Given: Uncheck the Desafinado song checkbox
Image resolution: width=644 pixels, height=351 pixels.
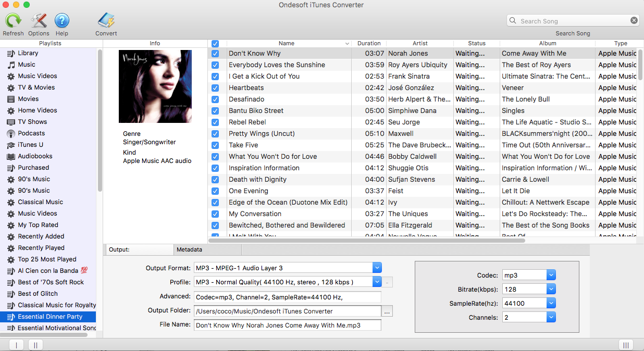Looking at the screenshot, I should coord(215,99).
